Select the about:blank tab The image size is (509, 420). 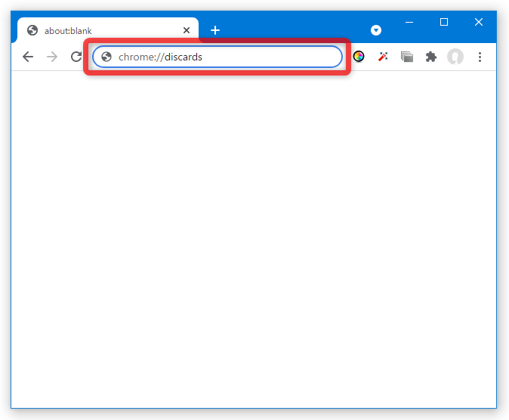click(108, 30)
